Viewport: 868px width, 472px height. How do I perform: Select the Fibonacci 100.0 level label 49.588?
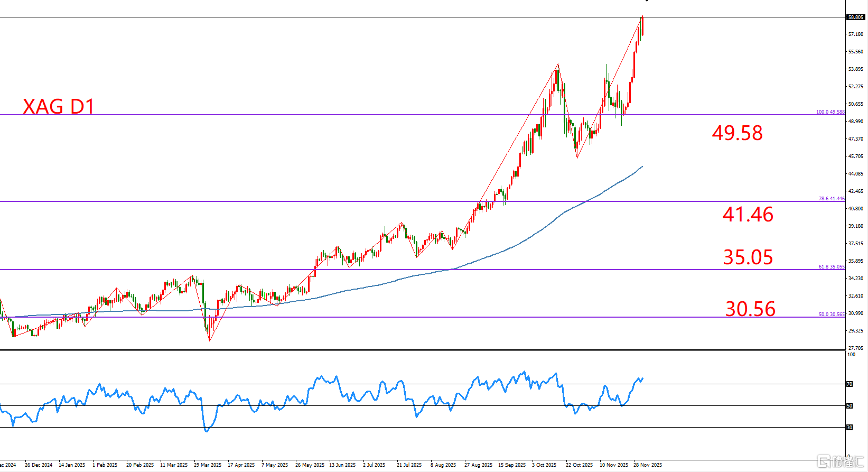830,112
